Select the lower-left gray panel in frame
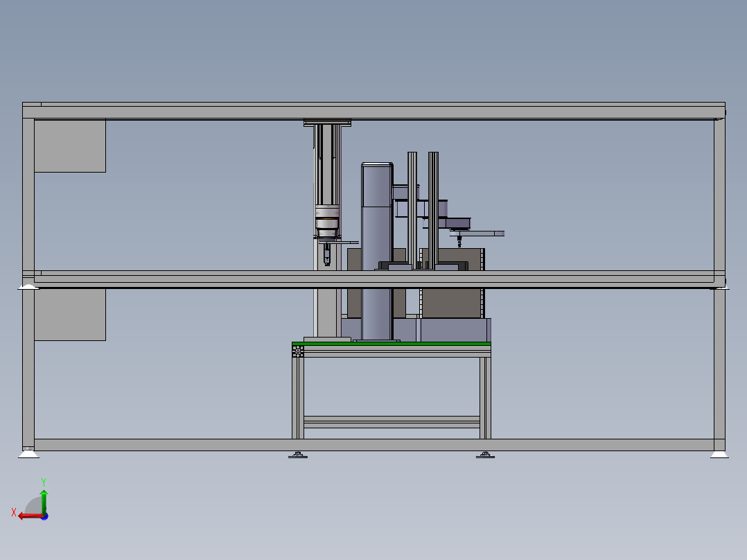 pyautogui.click(x=70, y=315)
